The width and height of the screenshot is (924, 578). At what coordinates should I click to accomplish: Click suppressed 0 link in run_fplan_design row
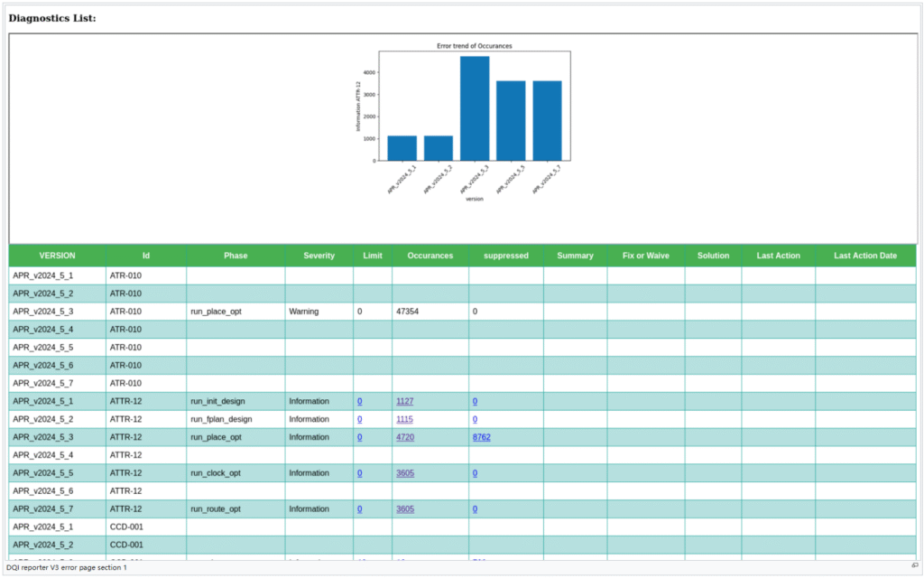pyautogui.click(x=475, y=419)
